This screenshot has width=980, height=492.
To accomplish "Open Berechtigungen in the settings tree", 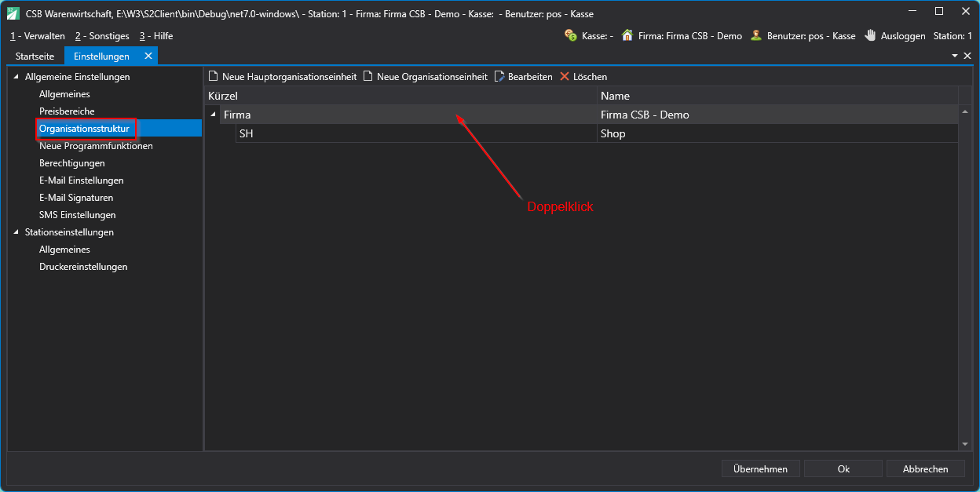I will [x=72, y=163].
